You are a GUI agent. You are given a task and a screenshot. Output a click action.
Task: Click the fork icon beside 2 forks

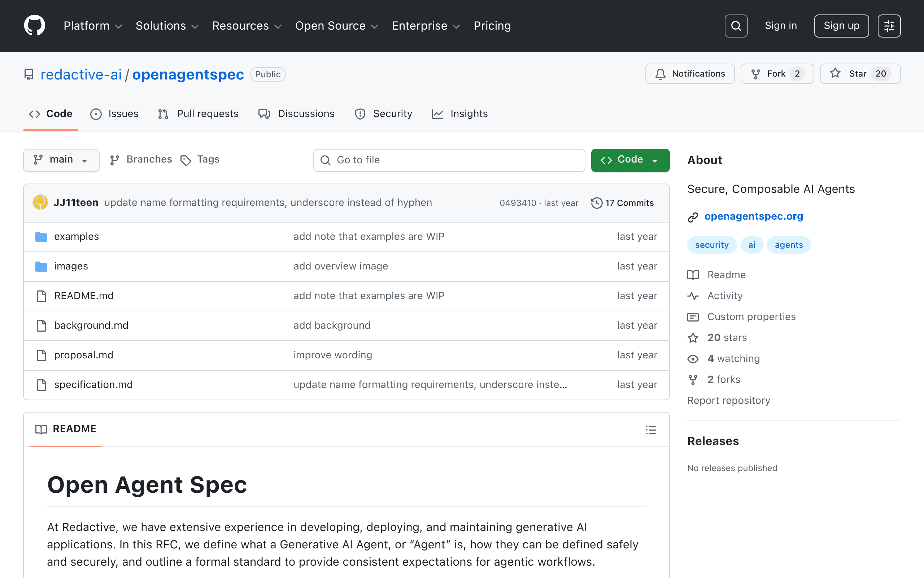(693, 380)
